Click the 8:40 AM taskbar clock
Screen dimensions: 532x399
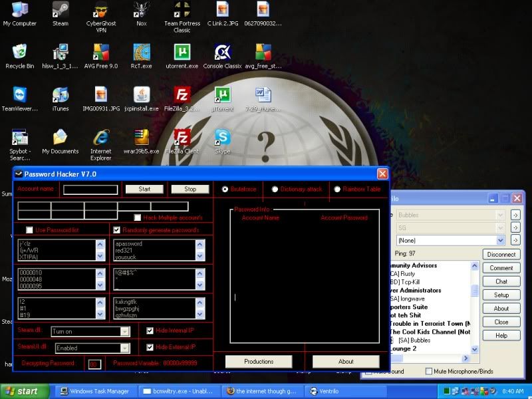point(513,391)
